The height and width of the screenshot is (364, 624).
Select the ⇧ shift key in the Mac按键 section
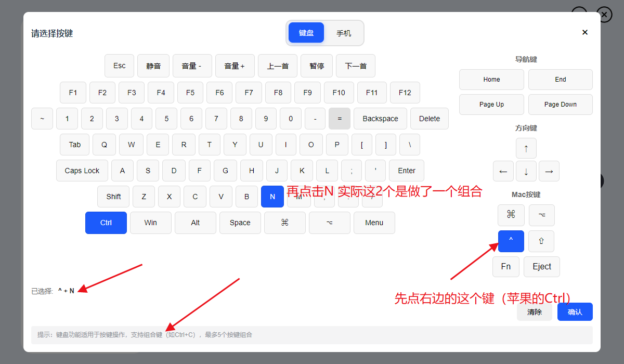tap(541, 241)
